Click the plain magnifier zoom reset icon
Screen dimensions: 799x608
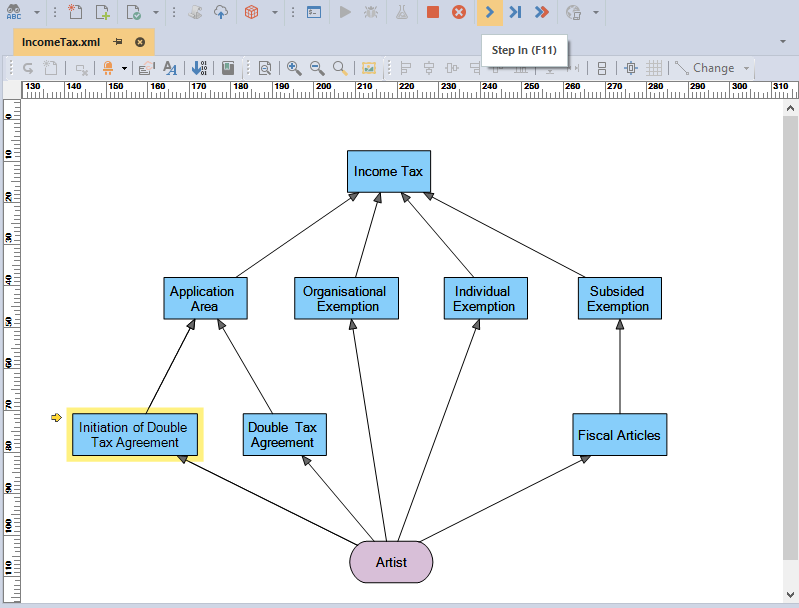coord(340,68)
